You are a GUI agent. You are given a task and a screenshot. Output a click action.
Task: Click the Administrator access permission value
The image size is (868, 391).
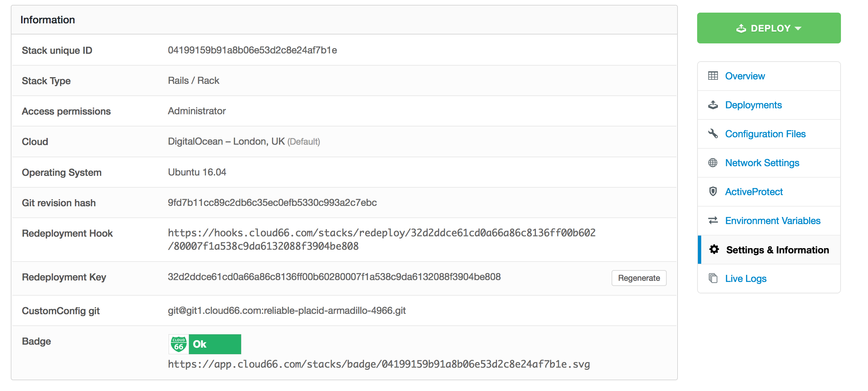(x=197, y=111)
